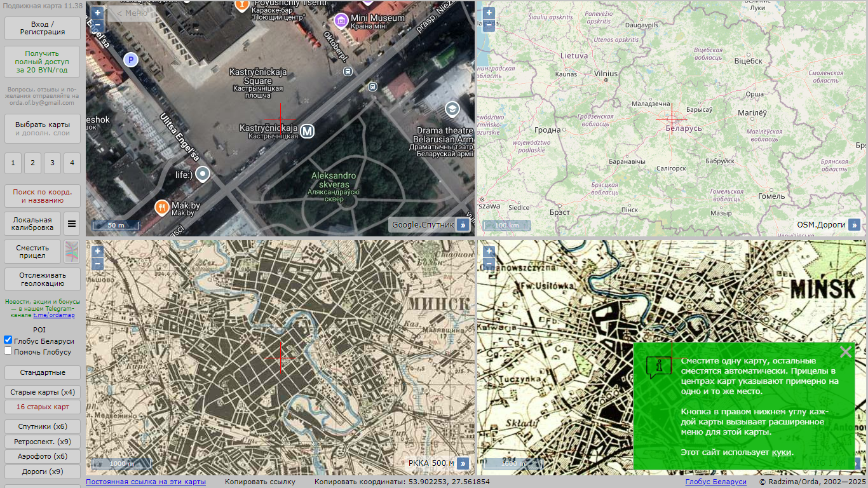Select the Спутники (x6) preset

pos(43,427)
